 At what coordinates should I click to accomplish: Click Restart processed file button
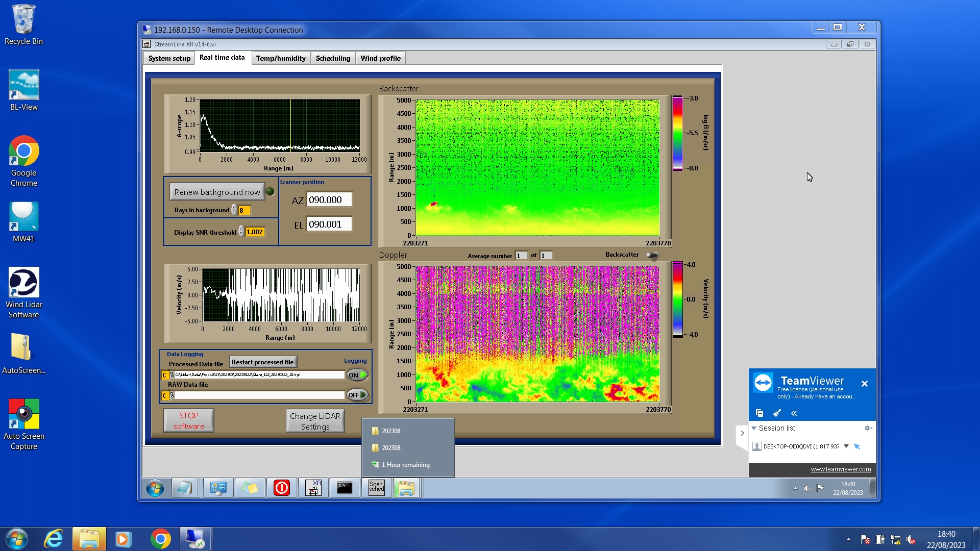point(262,362)
